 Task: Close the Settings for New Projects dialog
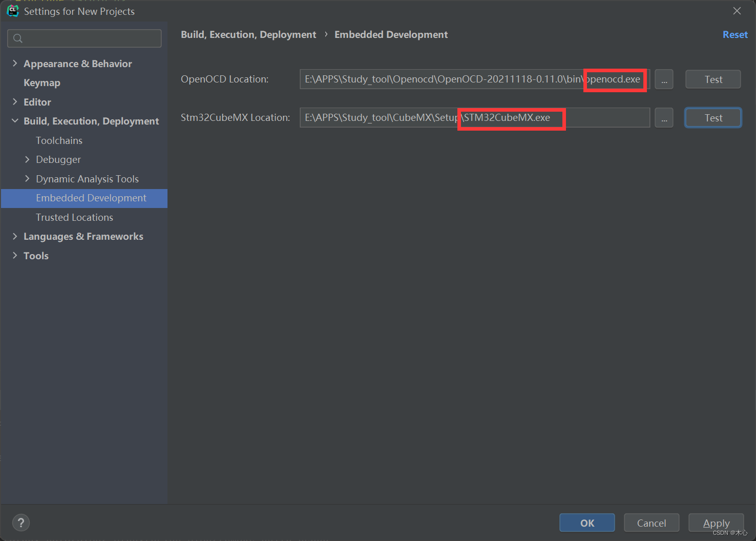point(737,11)
